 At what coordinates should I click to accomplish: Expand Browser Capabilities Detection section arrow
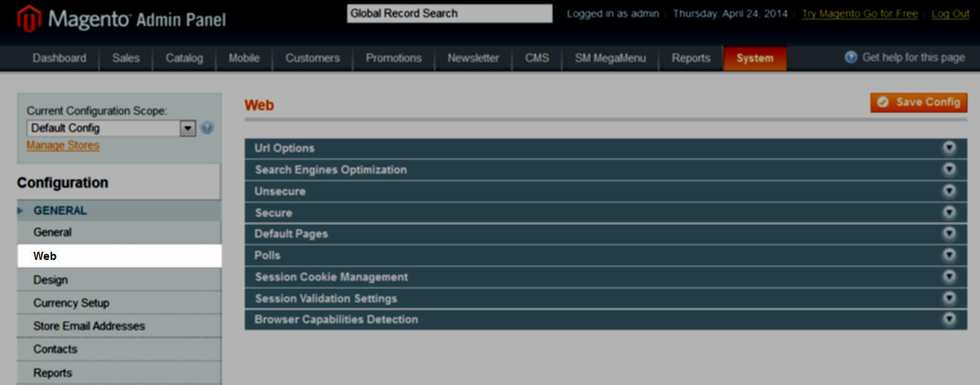click(x=949, y=319)
